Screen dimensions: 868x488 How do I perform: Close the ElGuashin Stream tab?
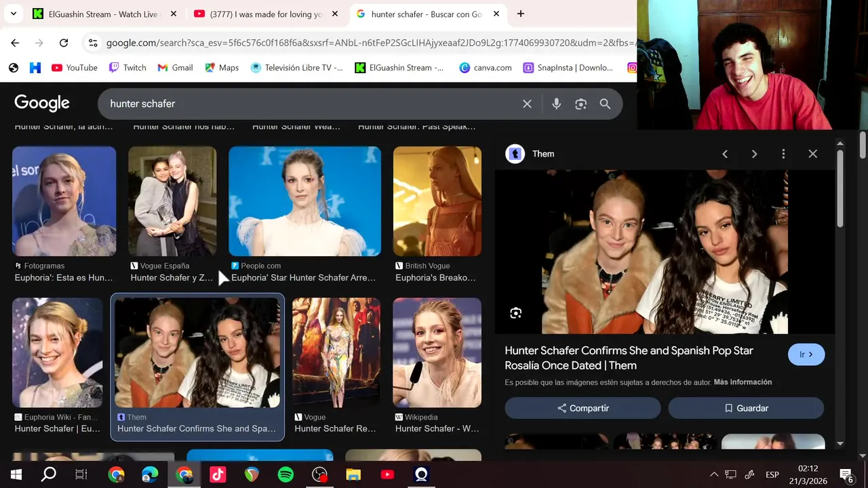click(x=174, y=14)
